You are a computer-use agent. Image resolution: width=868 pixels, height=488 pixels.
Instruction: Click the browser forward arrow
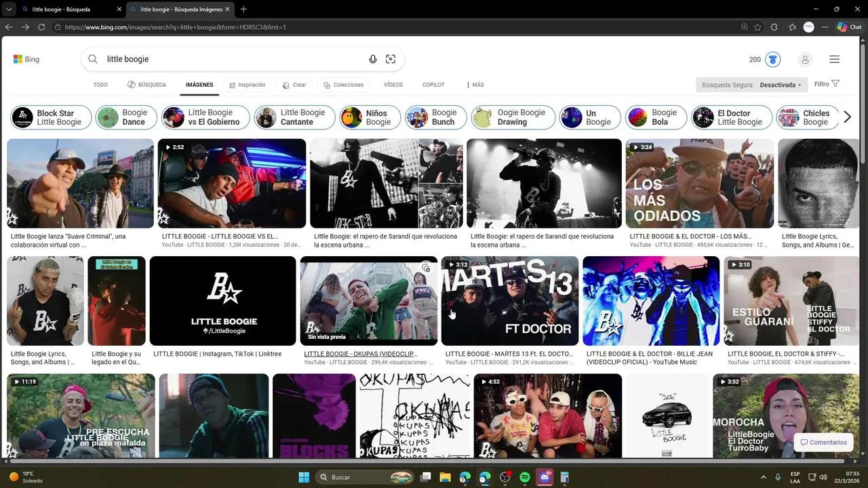25,27
